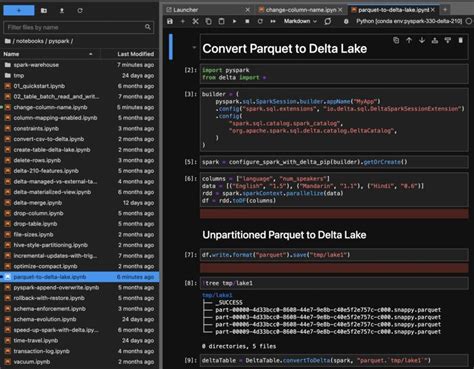474x369 pixels.
Task: Cut the selected cell with scissors icon
Action: click(196, 21)
